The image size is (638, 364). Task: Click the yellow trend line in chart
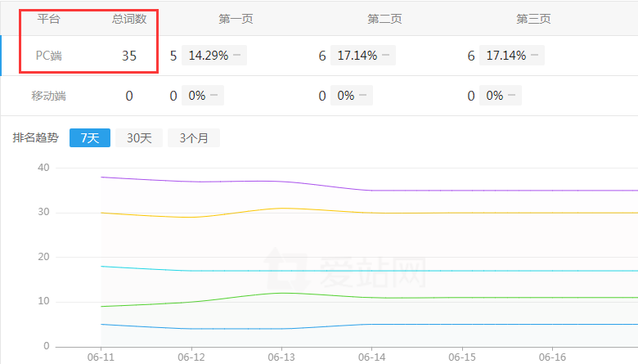(409, 213)
